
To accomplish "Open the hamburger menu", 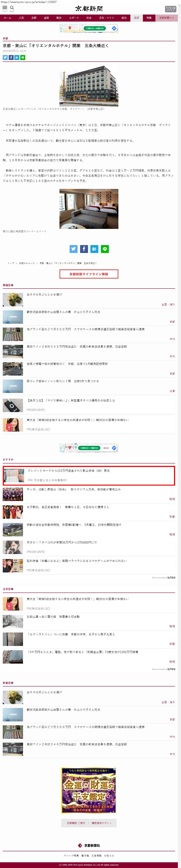I will click(5, 8).
